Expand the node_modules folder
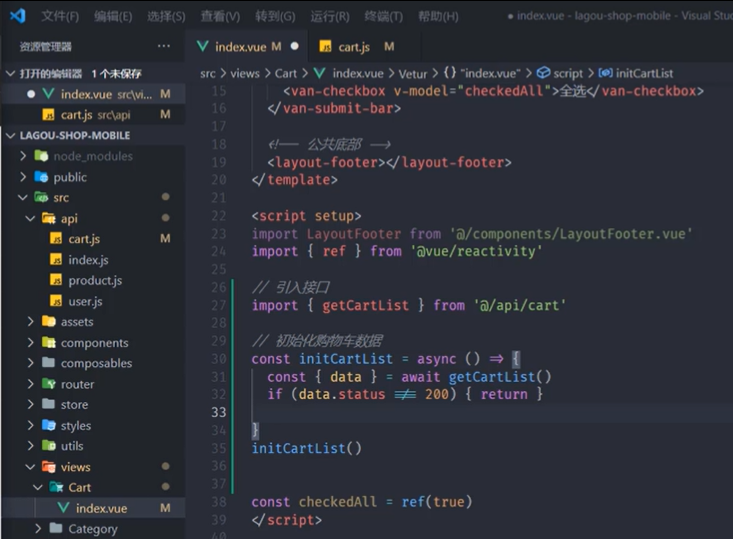The width and height of the screenshot is (733, 539). pos(93,156)
